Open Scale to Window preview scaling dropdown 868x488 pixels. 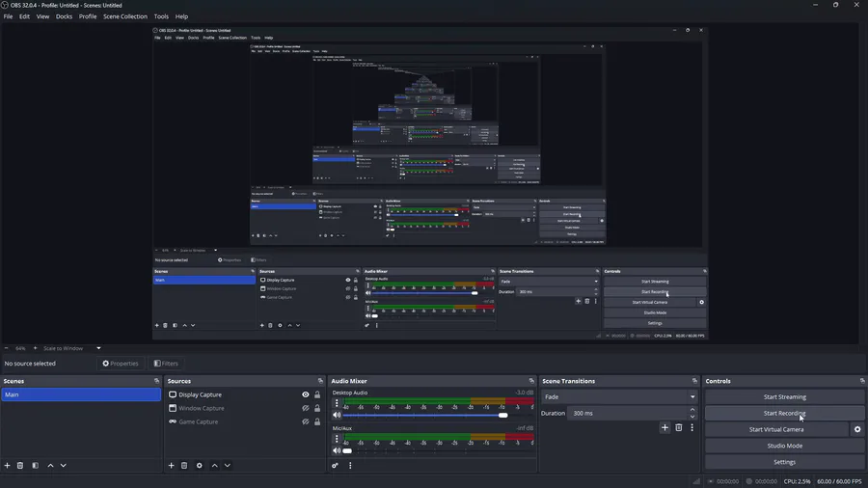click(72, 348)
